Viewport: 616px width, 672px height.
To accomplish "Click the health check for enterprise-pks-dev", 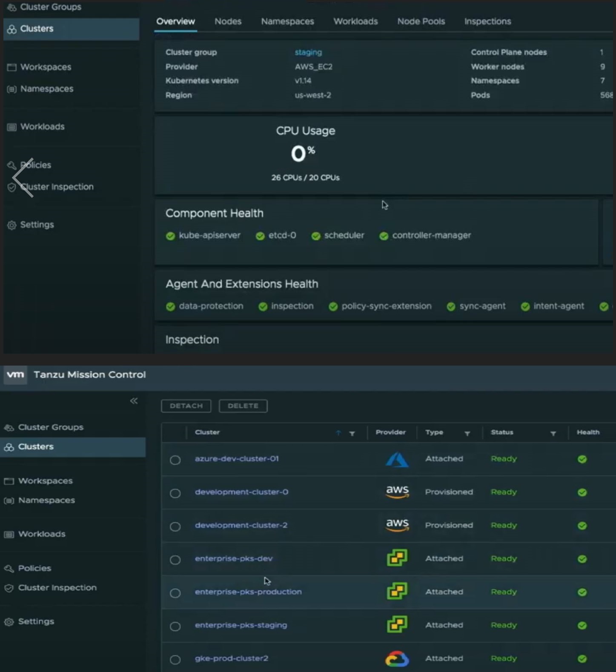I will coord(582,559).
